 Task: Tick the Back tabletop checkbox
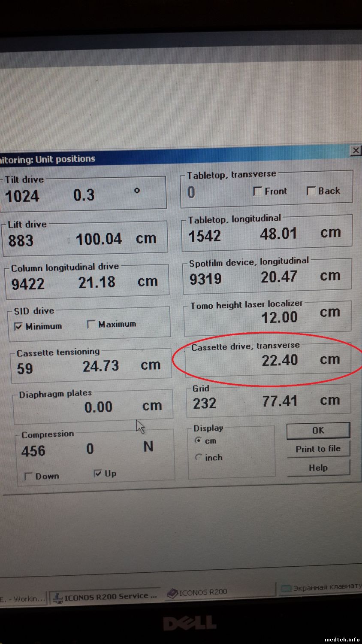pos(311,191)
